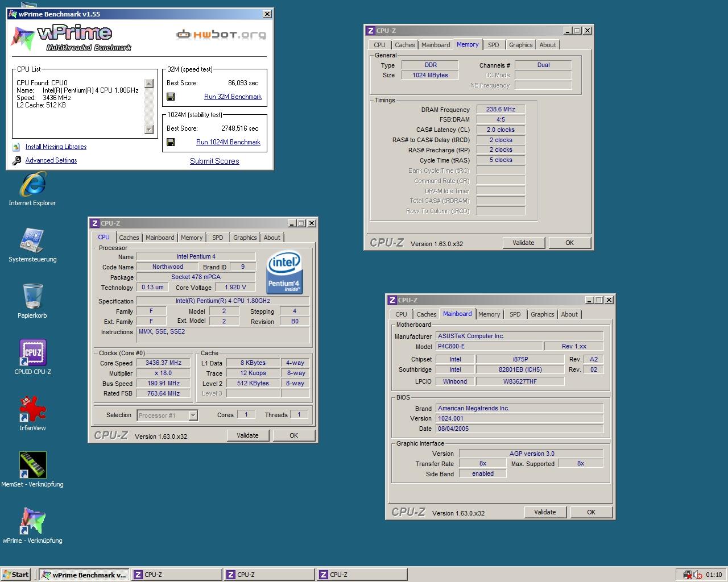
Task: Click Validate in the Memory CPU-Z window
Action: 523,243
